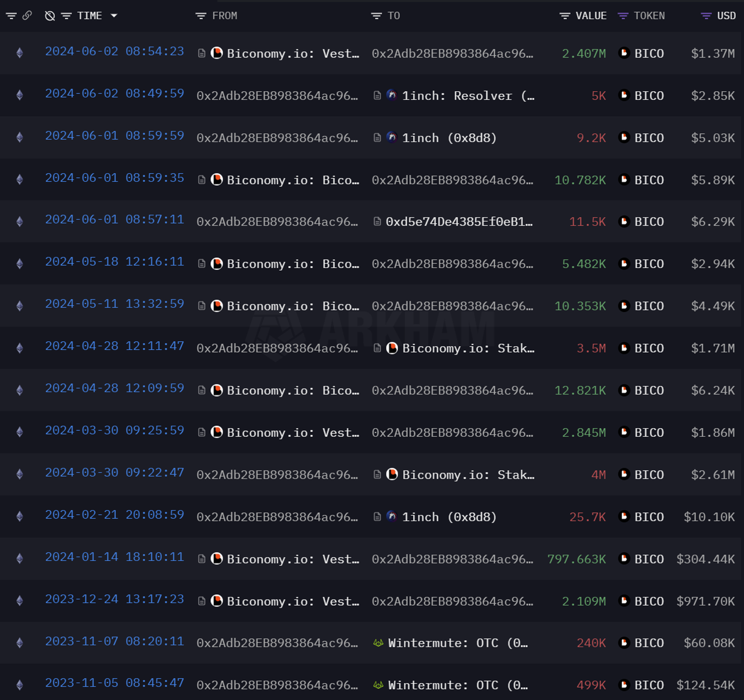Viewport: 744px width, 700px height.
Task: Open transaction dated 2024-06-01 08:59:59
Action: coord(115,135)
